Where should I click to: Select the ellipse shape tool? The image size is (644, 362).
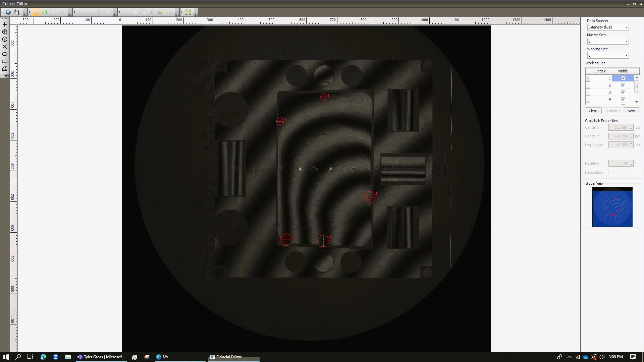pyautogui.click(x=5, y=54)
